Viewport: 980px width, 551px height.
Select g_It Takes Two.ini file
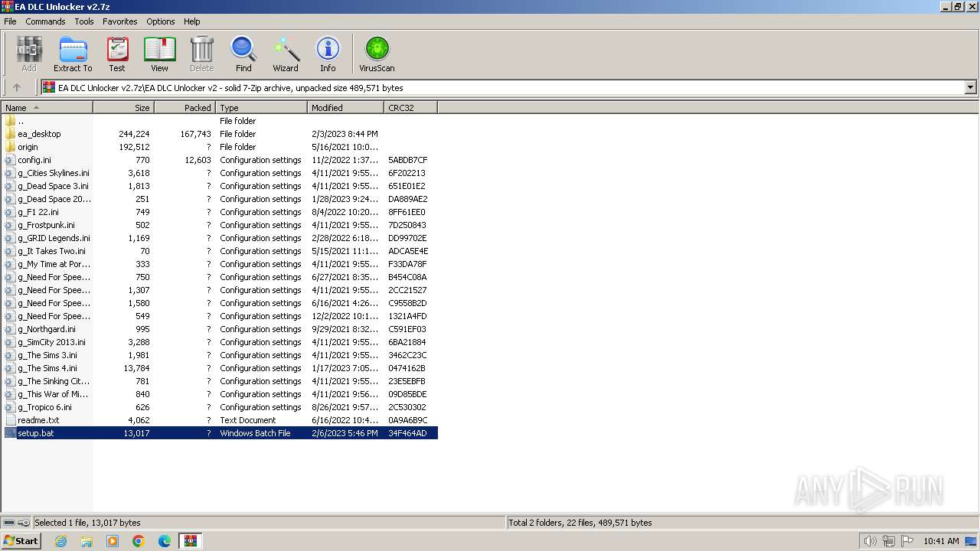click(52, 251)
